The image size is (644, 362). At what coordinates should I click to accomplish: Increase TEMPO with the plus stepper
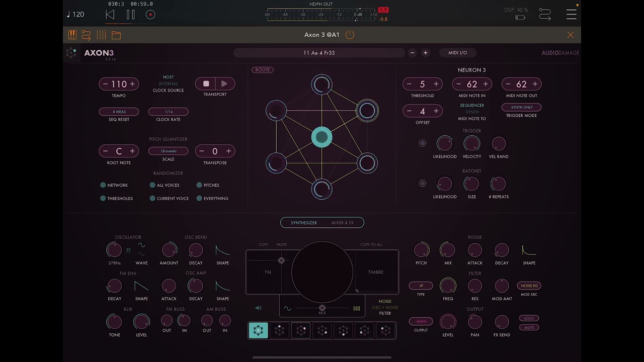(132, 84)
